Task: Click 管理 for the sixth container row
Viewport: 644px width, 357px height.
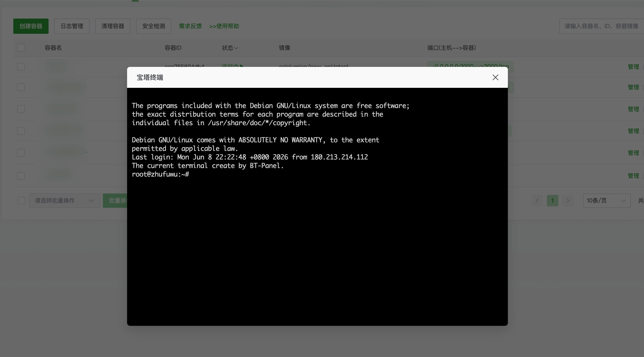Action: pos(633,176)
